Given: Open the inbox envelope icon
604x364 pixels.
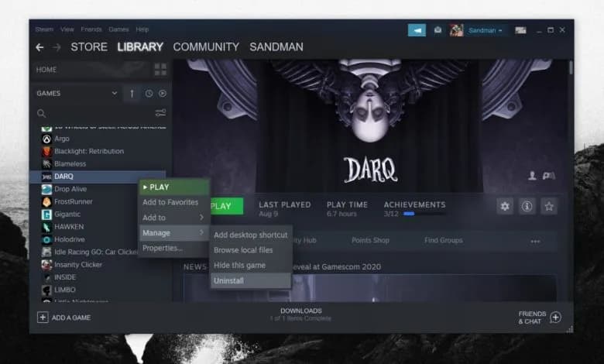Looking at the screenshot, I should point(438,30).
